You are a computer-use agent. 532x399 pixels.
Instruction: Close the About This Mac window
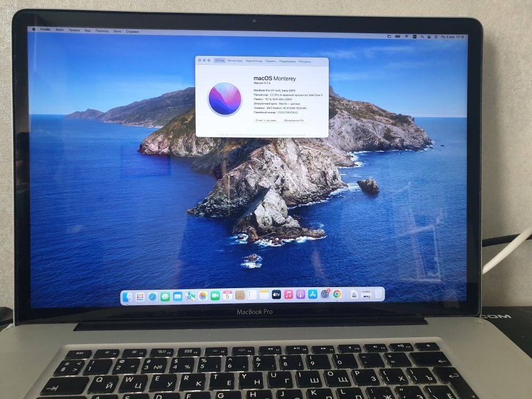click(199, 60)
